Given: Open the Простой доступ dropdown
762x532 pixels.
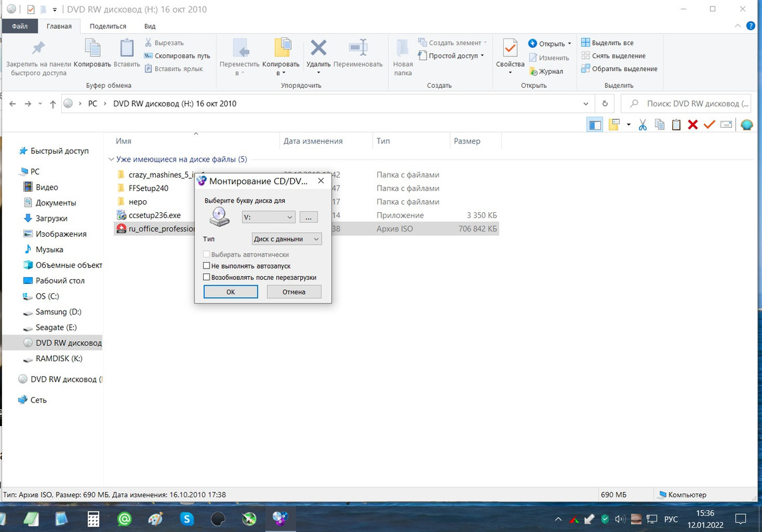Looking at the screenshot, I should 451,56.
